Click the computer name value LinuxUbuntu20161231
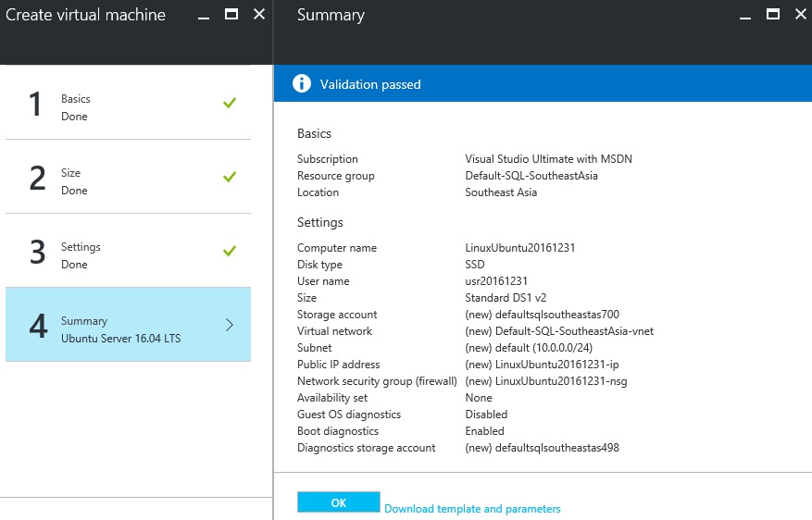Screen dimensions: 812x520 [x=518, y=248]
